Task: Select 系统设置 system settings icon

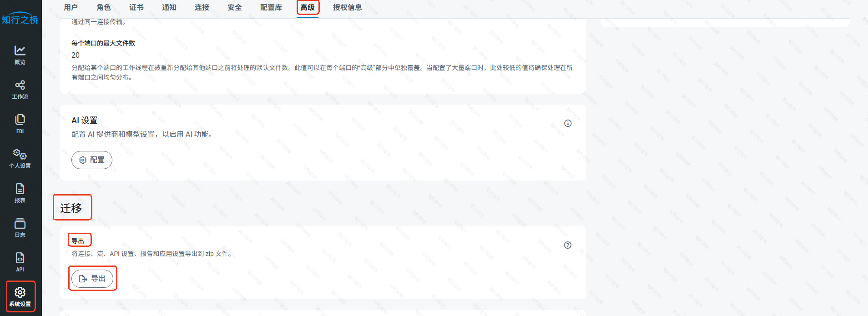Action: 20,296
